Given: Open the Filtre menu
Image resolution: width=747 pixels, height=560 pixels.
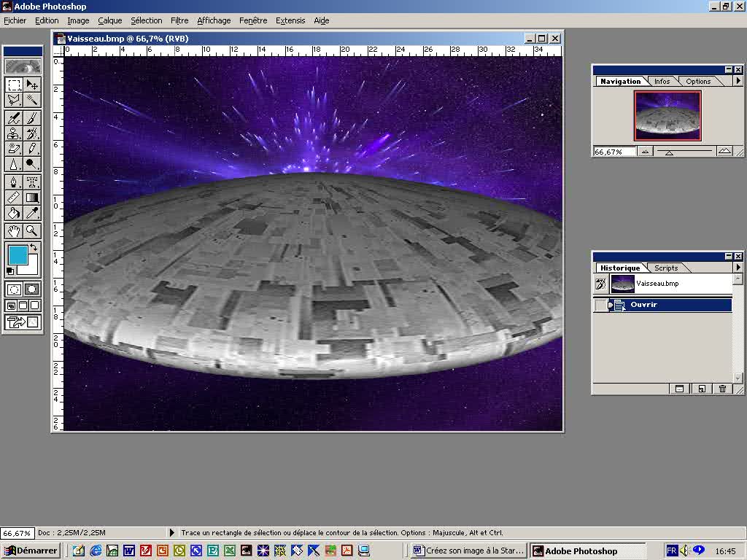Looking at the screenshot, I should [x=179, y=20].
